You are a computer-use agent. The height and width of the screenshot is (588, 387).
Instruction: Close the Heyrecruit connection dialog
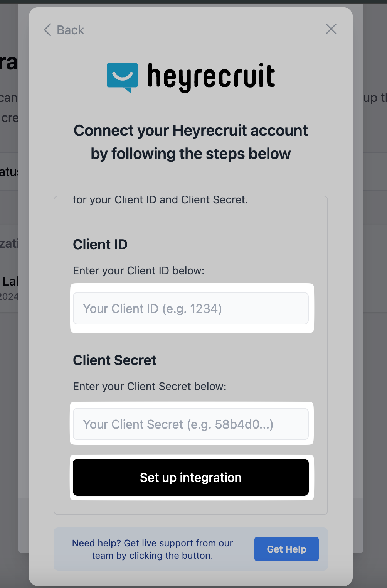[x=331, y=29]
